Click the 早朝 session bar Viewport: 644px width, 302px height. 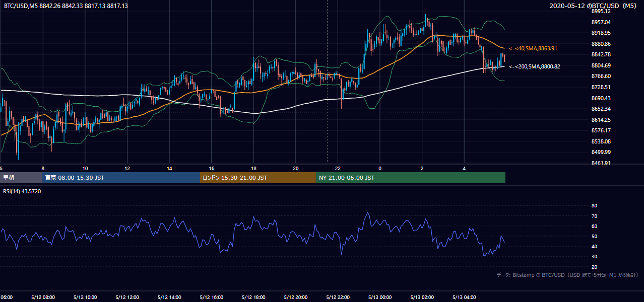pos(21,178)
